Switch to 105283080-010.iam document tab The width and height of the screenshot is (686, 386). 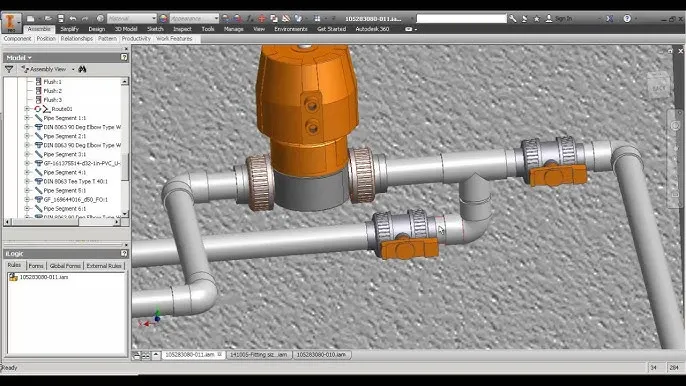[x=322, y=355]
